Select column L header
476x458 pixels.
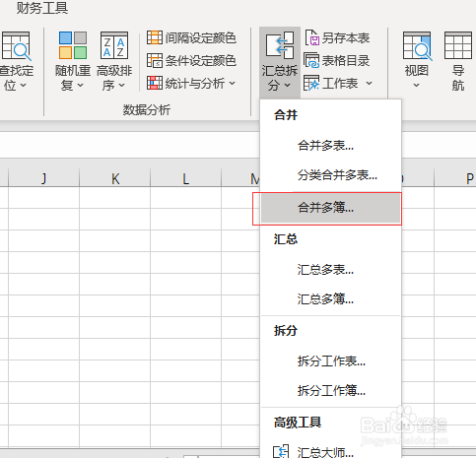point(186,178)
